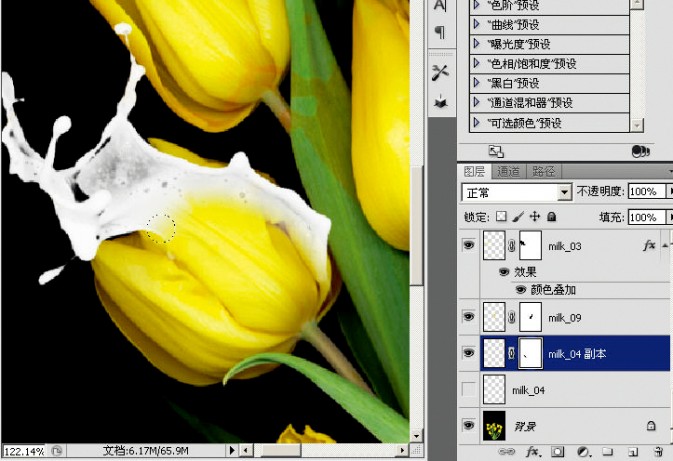
Task: Click the fx indicator on milk_03 layer
Action: [x=649, y=246]
